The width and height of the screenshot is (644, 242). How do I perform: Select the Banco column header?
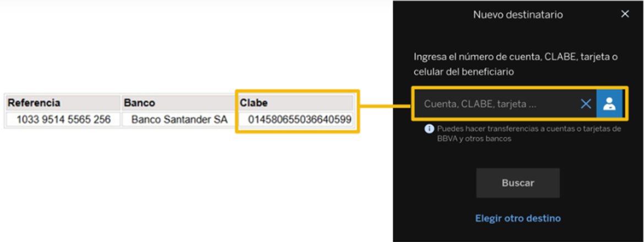[x=139, y=103]
